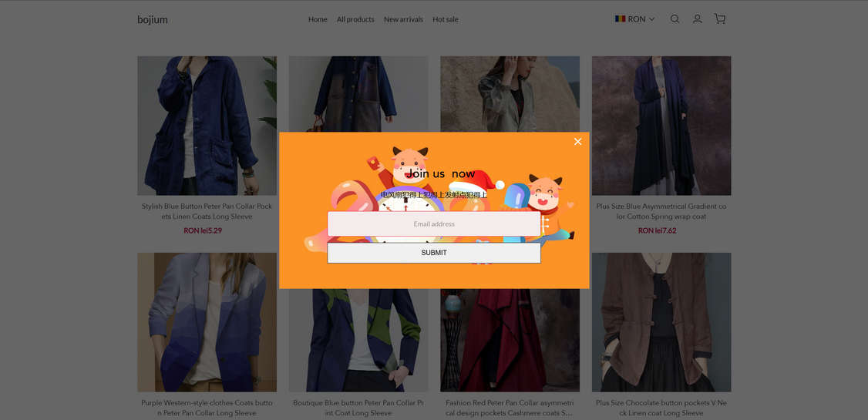The width and height of the screenshot is (868, 420).
Task: Open the user account icon
Action: tap(698, 18)
